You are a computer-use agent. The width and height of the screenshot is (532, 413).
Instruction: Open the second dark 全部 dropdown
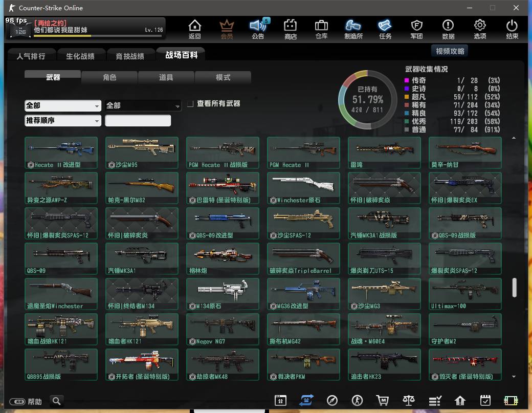(143, 105)
